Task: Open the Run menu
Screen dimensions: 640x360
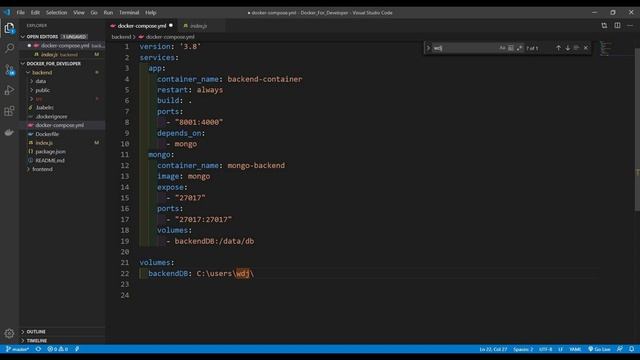Action: point(108,12)
